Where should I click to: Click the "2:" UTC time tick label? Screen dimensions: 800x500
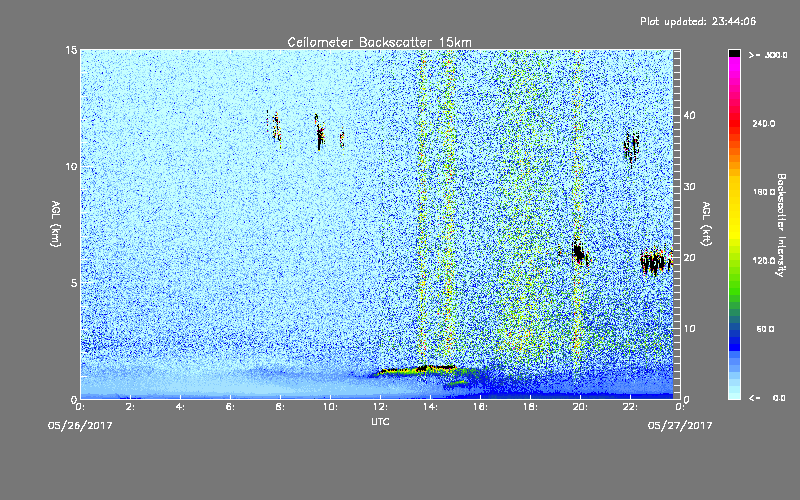click(x=131, y=407)
